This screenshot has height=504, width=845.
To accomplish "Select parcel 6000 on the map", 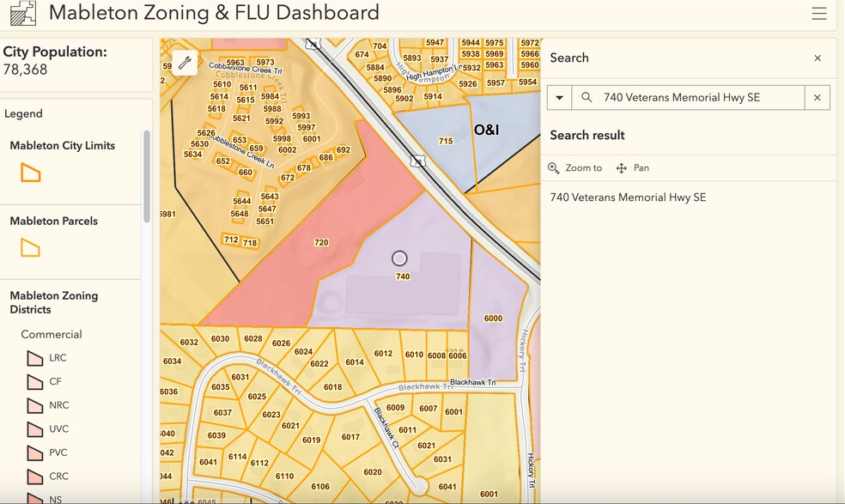I will point(493,319).
